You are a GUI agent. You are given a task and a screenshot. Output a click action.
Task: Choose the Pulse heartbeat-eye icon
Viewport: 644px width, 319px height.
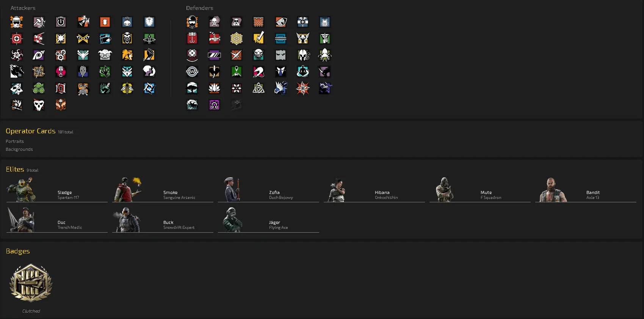280,22
